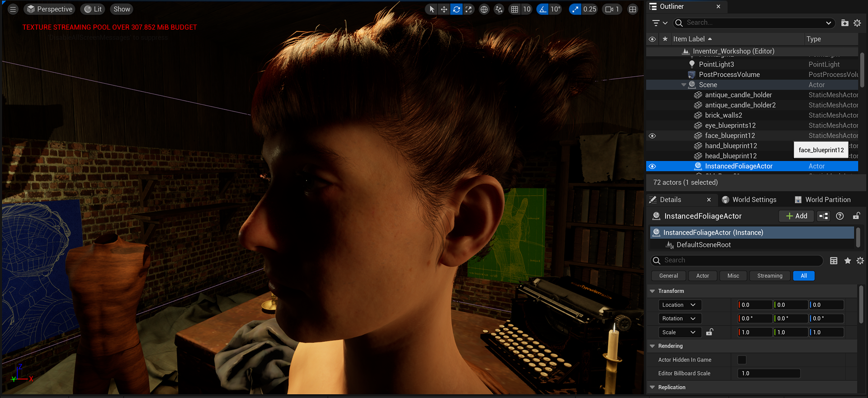
Task: Filter details by Streaming category
Action: (x=770, y=276)
